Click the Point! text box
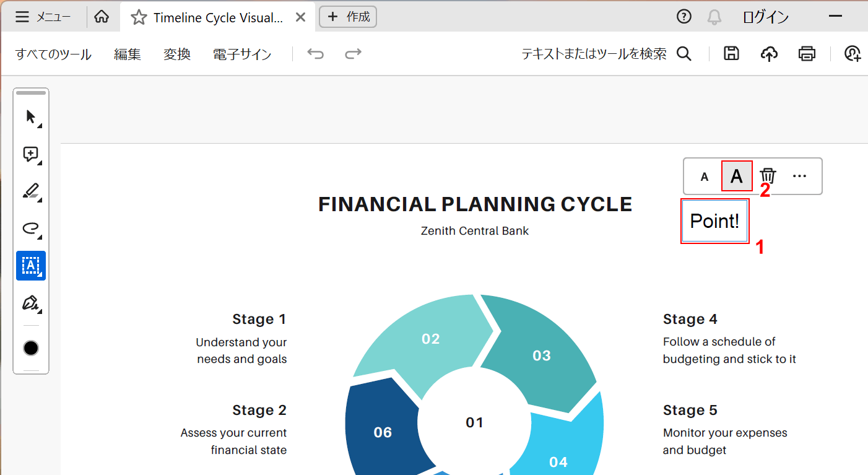 tap(715, 221)
